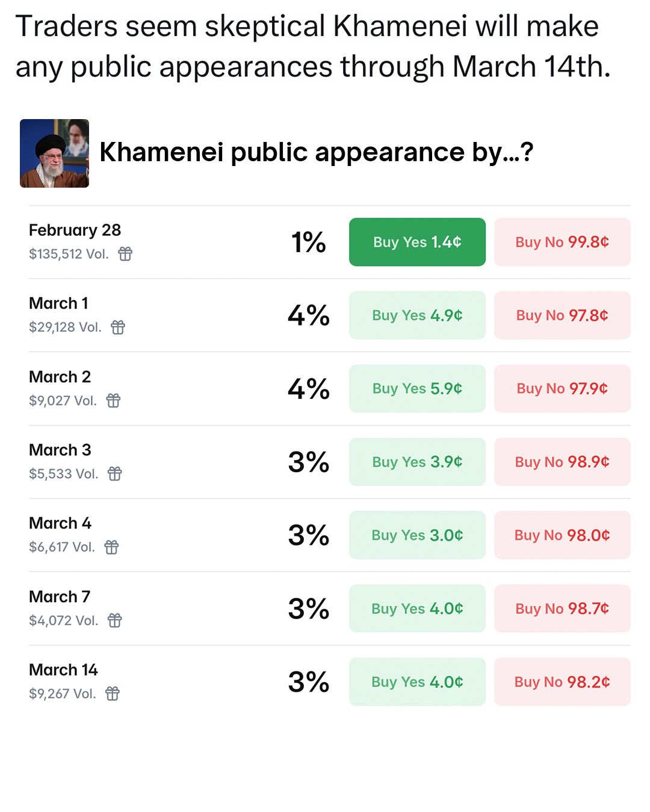
Task: Select the March 14 outcome row label
Action: tap(63, 670)
